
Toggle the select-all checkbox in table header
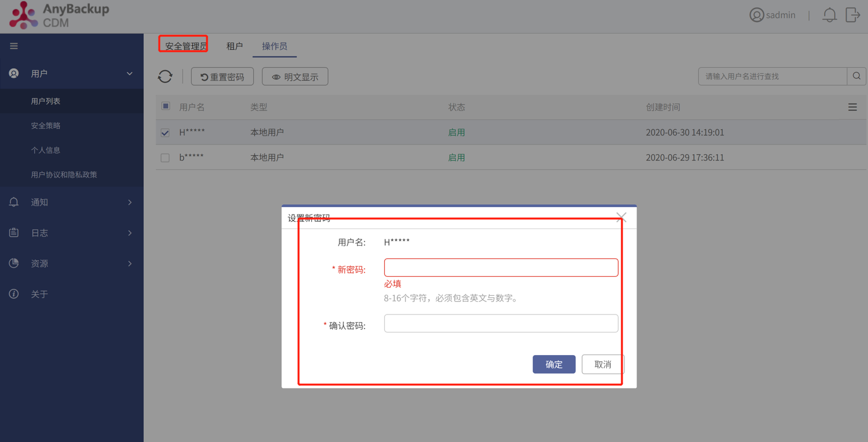[165, 106]
